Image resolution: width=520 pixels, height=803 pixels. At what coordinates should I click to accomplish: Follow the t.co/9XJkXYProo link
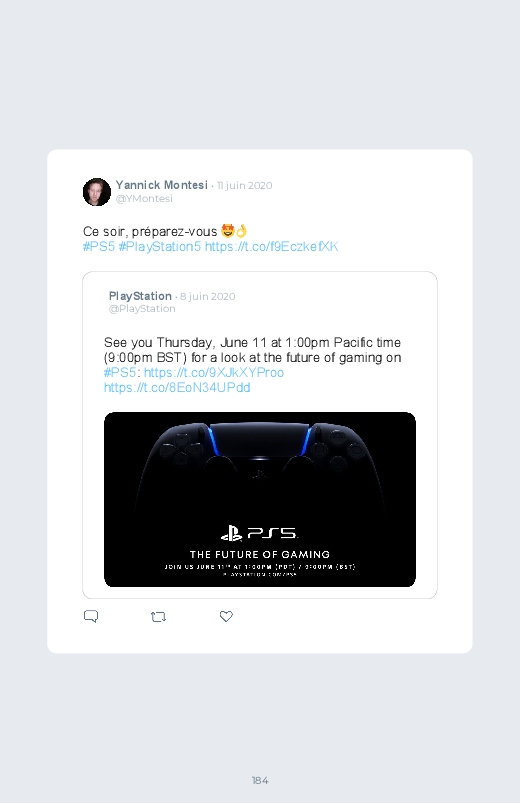[x=214, y=372]
